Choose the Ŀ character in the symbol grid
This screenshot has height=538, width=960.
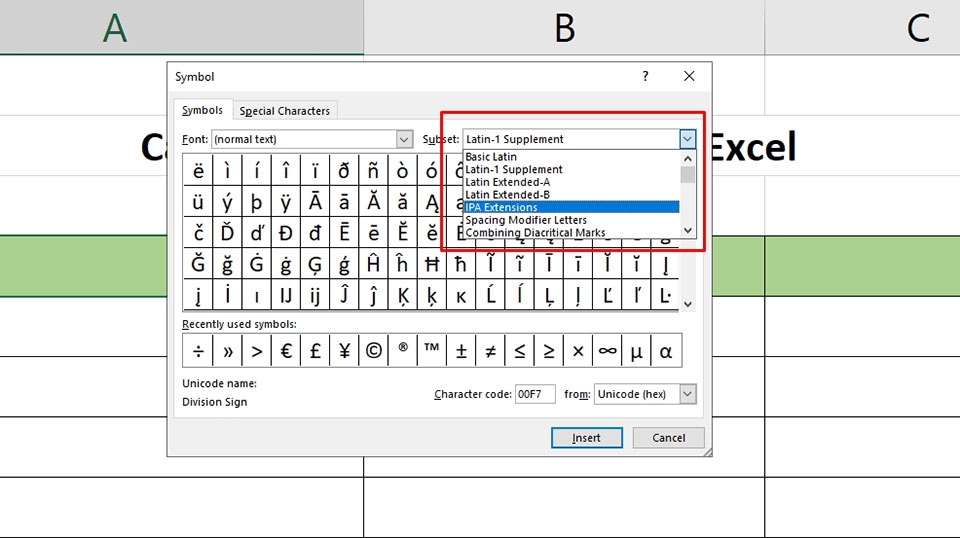(x=666, y=295)
